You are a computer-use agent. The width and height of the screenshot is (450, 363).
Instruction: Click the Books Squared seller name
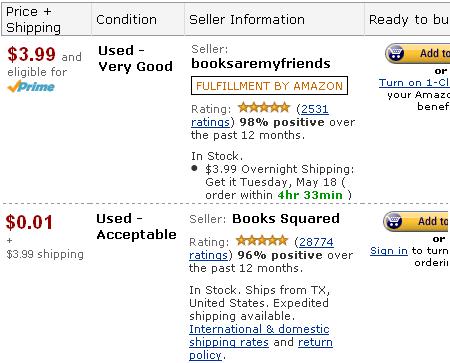click(x=286, y=219)
